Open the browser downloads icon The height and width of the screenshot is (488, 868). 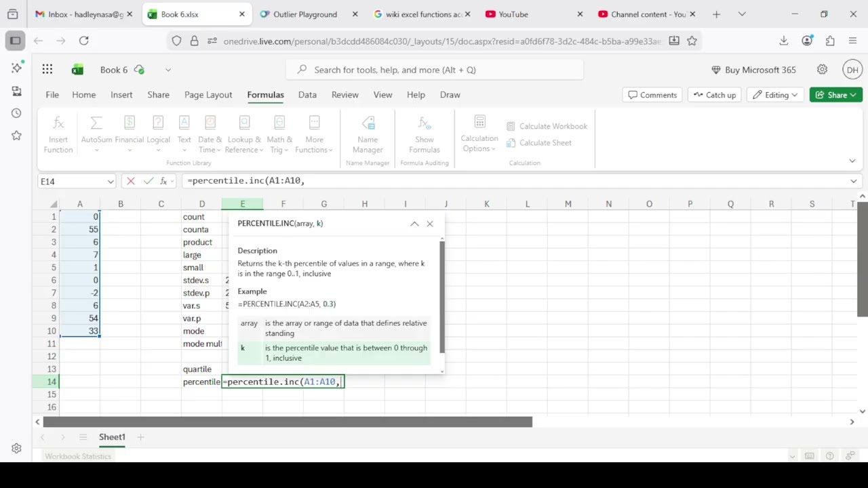pyautogui.click(x=784, y=41)
